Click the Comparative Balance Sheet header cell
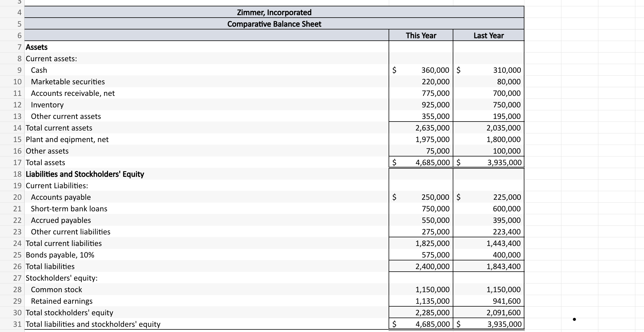The width and height of the screenshot is (644, 332). pos(274,24)
